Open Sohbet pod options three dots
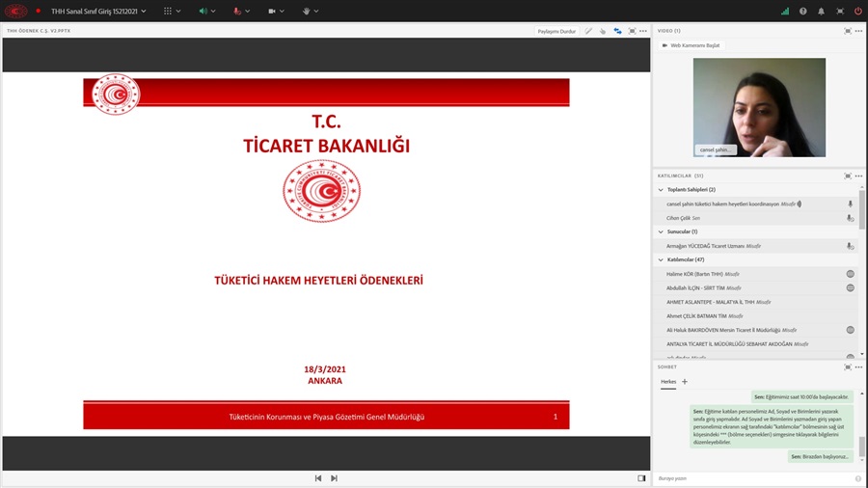 858,366
